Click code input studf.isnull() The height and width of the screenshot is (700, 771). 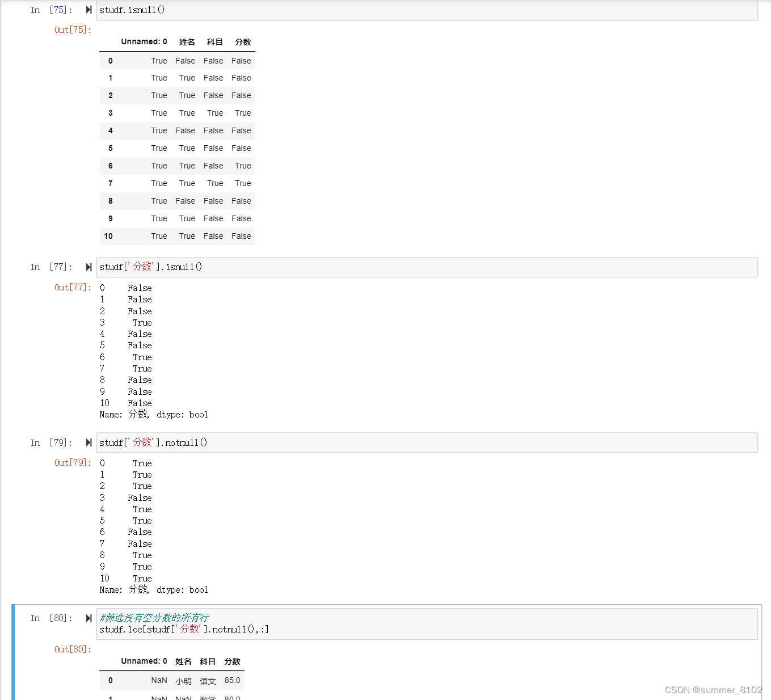pyautogui.click(x=427, y=10)
